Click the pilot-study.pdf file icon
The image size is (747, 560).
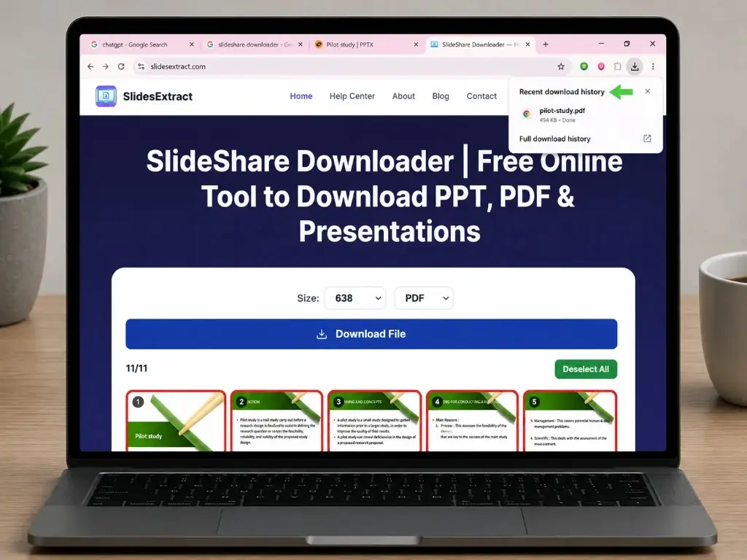point(527,114)
